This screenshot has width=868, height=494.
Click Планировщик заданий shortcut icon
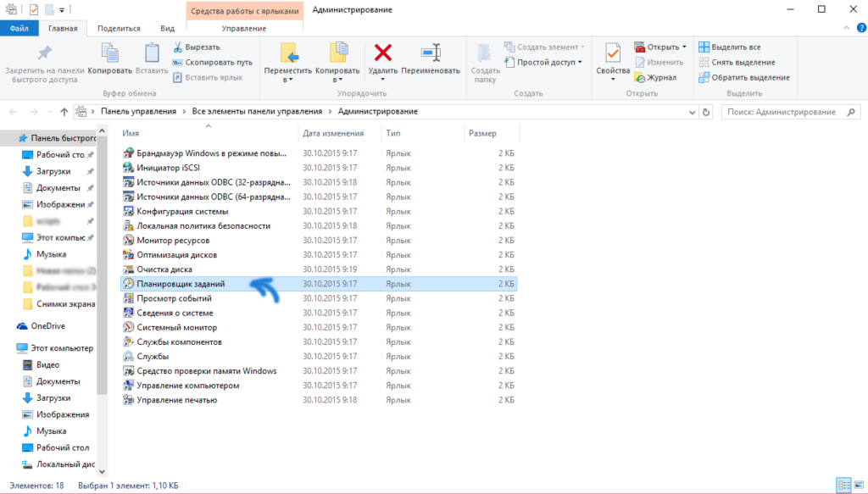point(129,284)
